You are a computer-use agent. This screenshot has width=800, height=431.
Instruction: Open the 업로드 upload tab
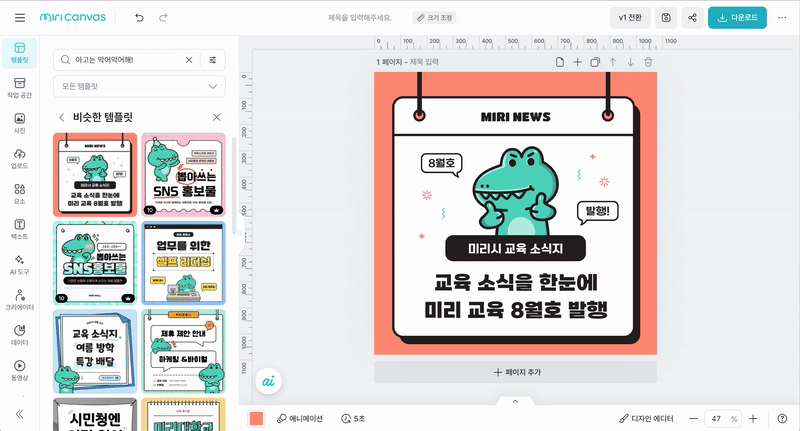click(19, 159)
